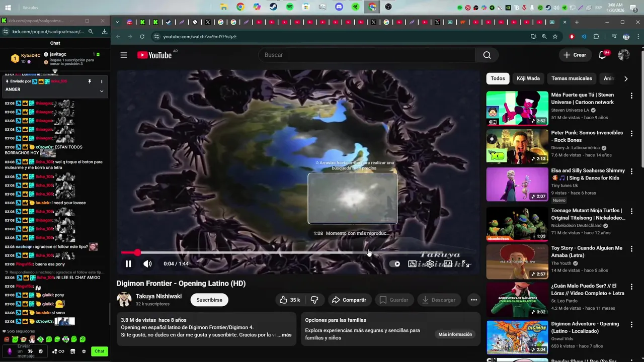Click the YouTube search magnifier button
The height and width of the screenshot is (362, 644).
487,55
